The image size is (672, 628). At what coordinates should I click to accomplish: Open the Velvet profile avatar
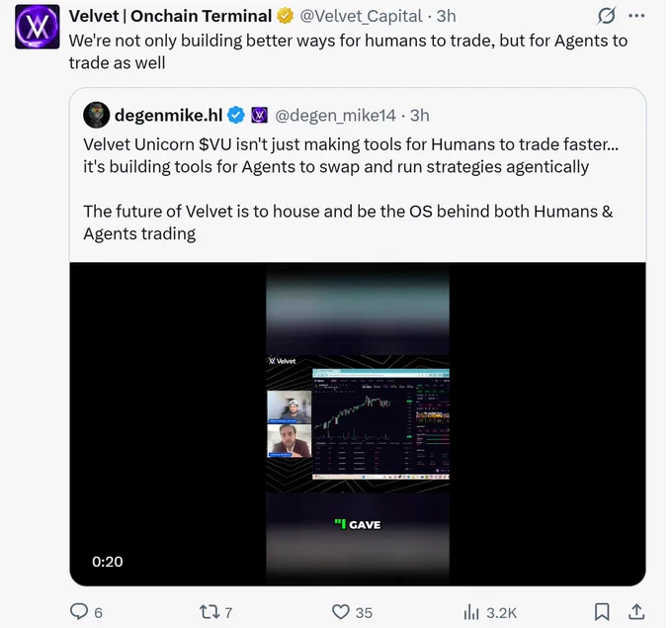[38, 27]
